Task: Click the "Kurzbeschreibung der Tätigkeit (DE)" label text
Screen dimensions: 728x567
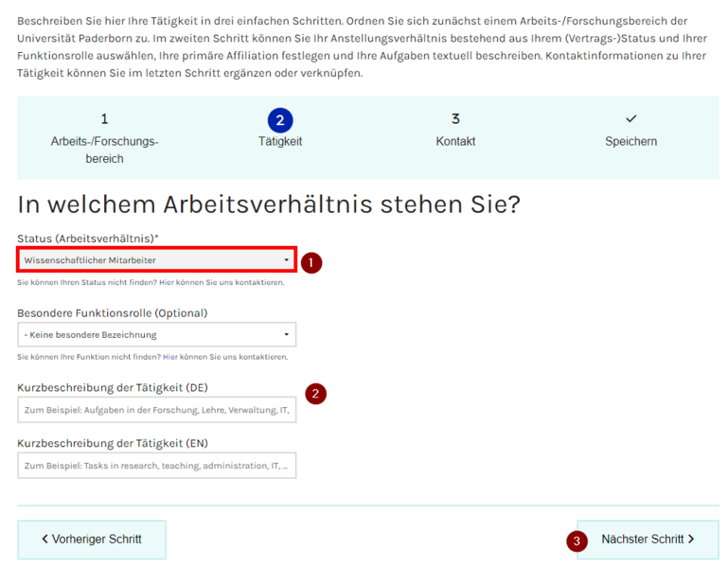Action: pyautogui.click(x=112, y=387)
